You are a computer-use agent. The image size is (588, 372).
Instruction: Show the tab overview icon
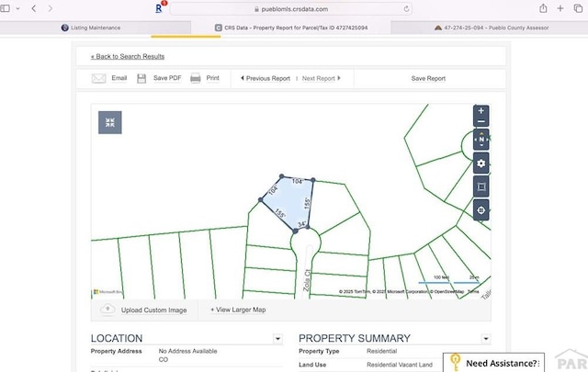(x=578, y=8)
